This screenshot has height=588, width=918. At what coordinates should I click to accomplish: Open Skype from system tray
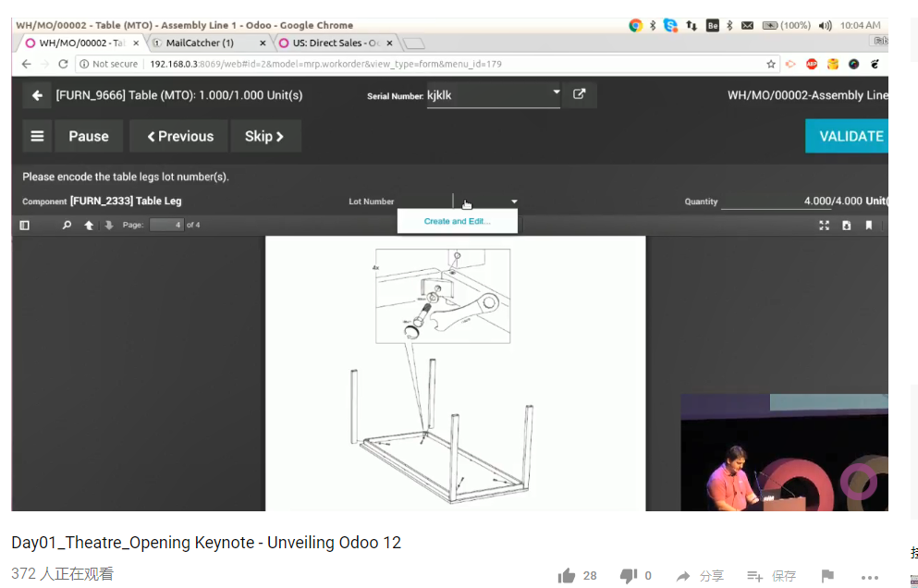(x=670, y=25)
